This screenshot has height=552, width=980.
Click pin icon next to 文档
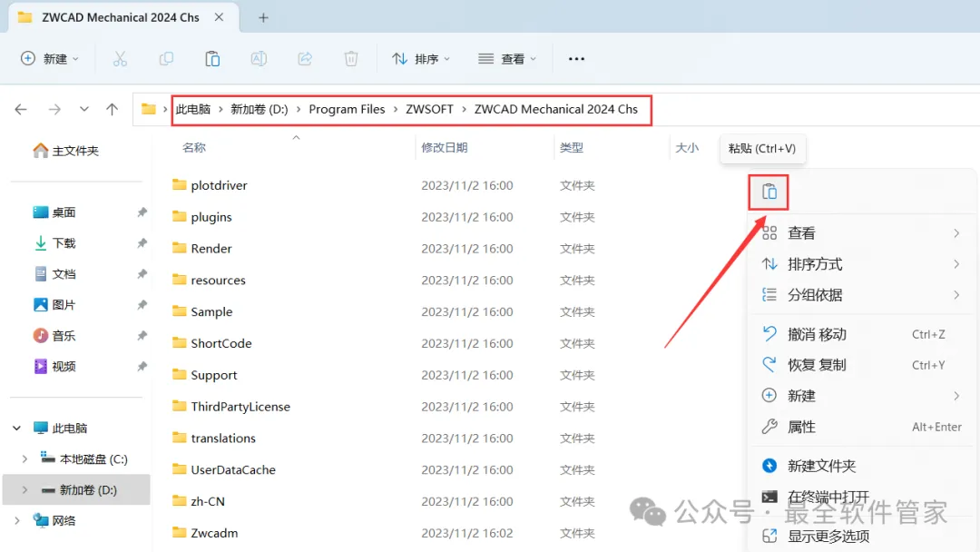(142, 274)
